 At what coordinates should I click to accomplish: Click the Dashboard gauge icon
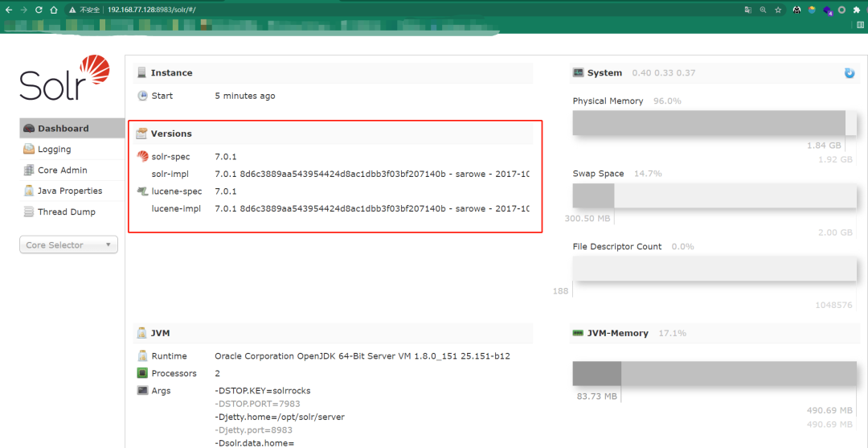[x=30, y=129]
